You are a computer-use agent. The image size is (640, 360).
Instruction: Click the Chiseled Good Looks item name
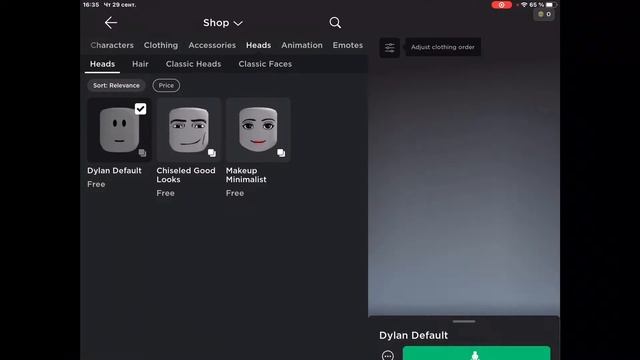coord(186,175)
